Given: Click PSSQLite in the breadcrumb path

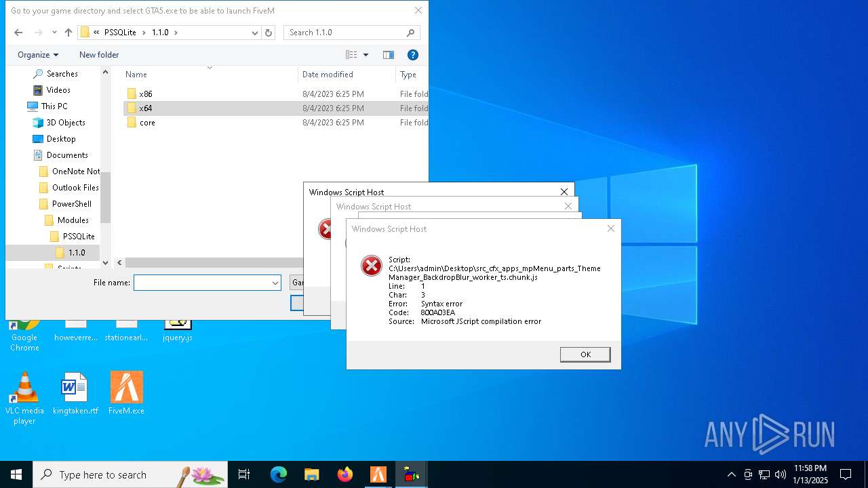Looking at the screenshot, I should click(120, 33).
